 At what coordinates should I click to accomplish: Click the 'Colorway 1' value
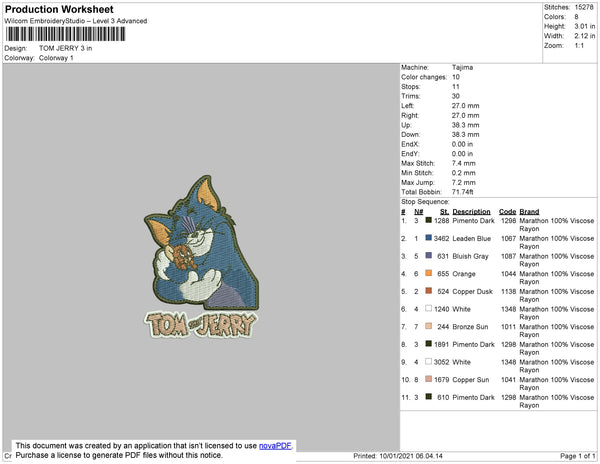(x=56, y=58)
